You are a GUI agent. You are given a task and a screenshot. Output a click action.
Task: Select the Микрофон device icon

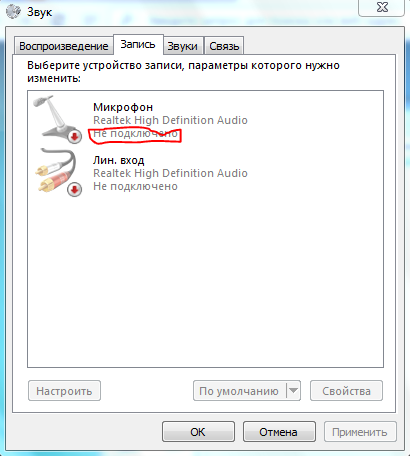click(x=57, y=119)
